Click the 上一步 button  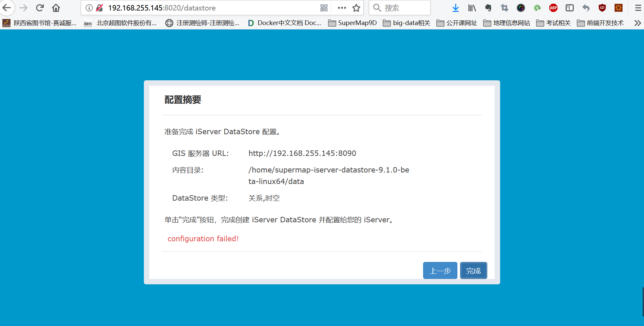tap(440, 270)
